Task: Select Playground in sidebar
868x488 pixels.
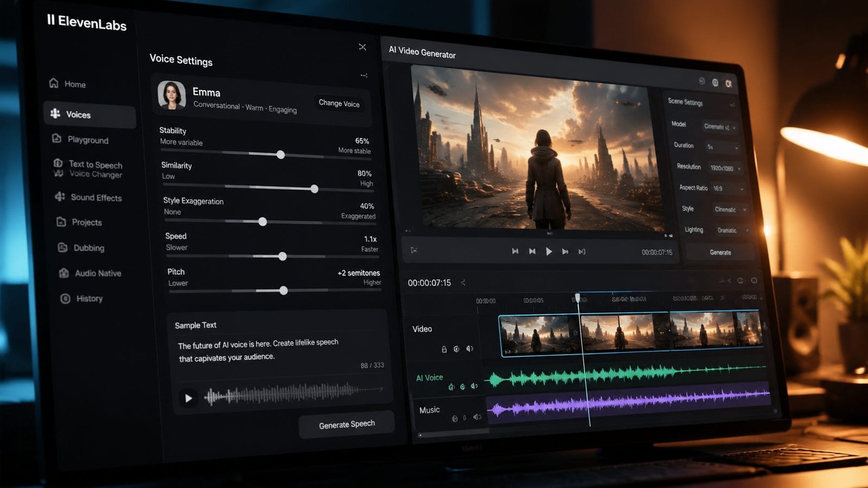Action: (x=88, y=140)
